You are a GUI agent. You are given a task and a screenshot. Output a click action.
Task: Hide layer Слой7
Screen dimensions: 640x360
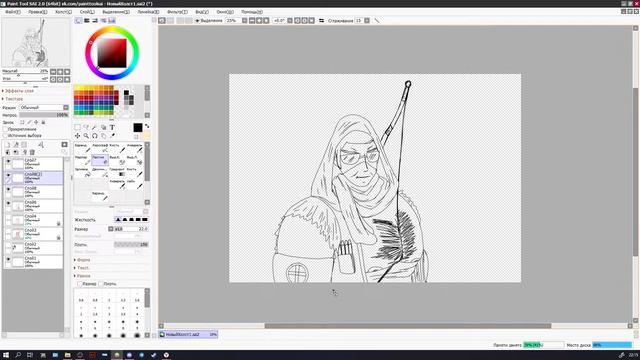click(8, 161)
